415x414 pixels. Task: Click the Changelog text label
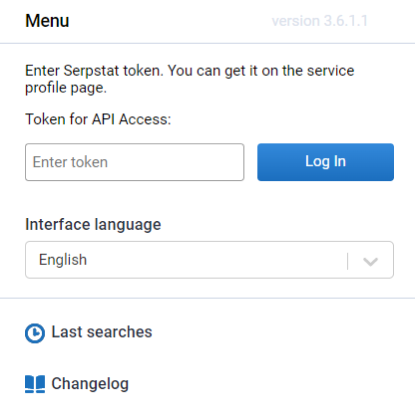[90, 384]
